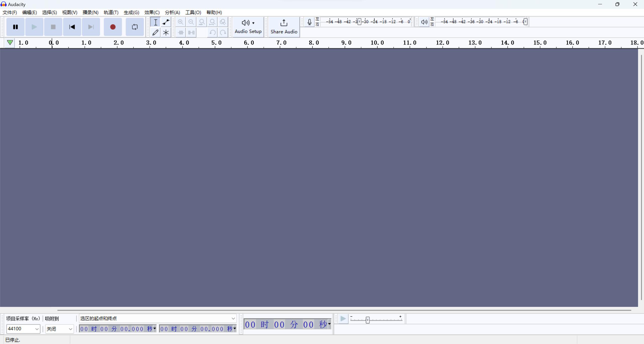Select the Multi-tool asterisk icon
This screenshot has height=344, width=644.
coord(166,32)
